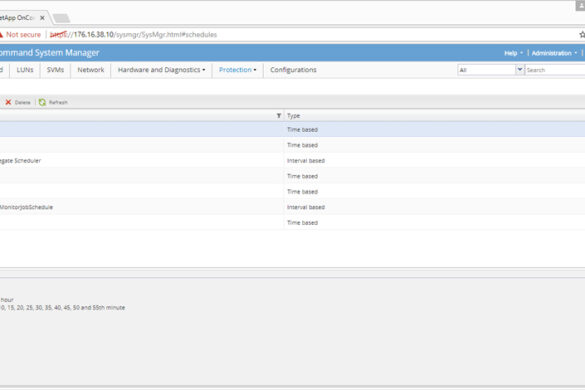Viewport: 585px width, 390px height.
Task: Click the Time based cell just above MonitorJobSchedule row
Action: 302,192
